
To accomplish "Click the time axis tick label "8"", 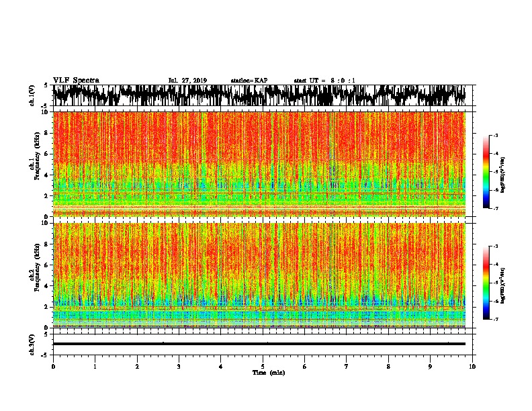I will tap(388, 367).
